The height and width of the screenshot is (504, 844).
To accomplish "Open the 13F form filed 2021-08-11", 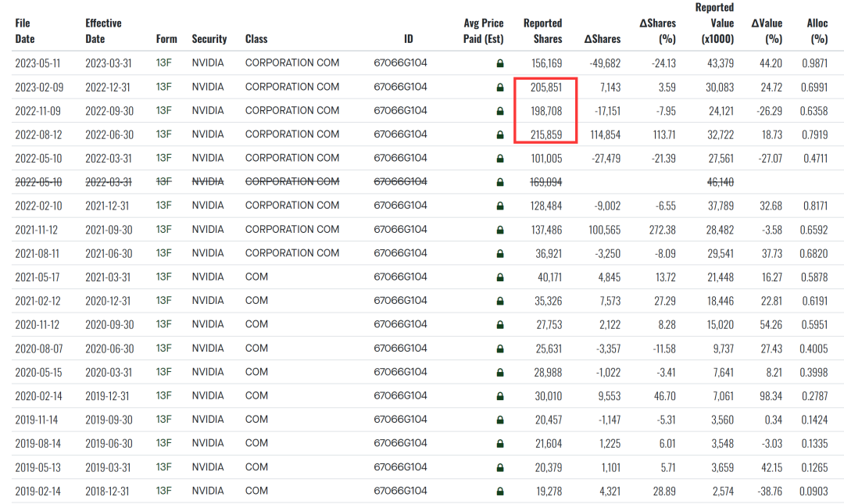I will pos(163,253).
